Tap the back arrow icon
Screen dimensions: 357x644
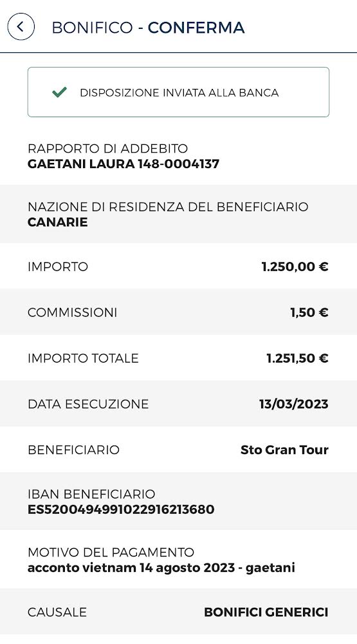click(21, 26)
